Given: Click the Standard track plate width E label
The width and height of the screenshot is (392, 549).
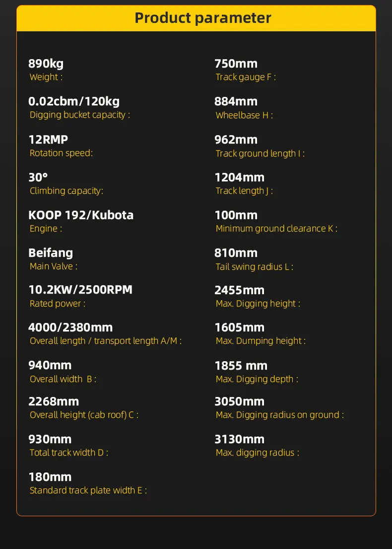Looking at the screenshot, I should (x=88, y=490).
